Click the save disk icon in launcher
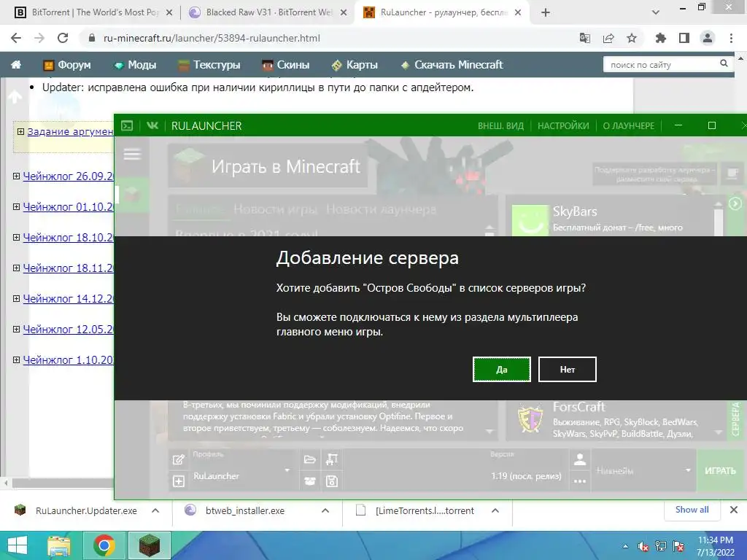This screenshot has width=747, height=560. [x=332, y=481]
